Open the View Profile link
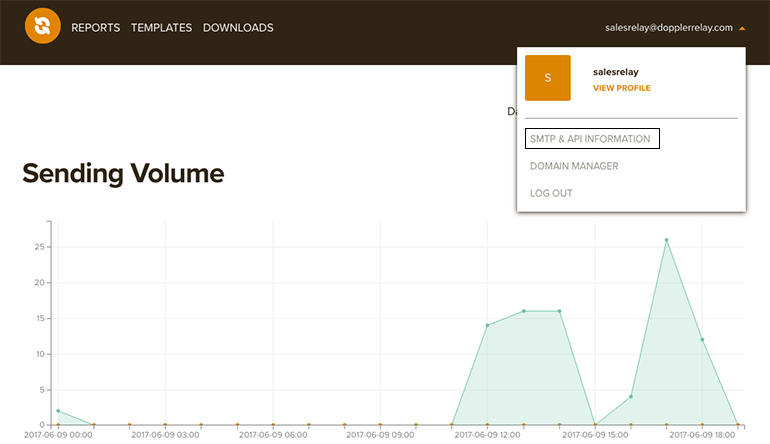Viewport: 770px width, 444px height. [x=621, y=88]
